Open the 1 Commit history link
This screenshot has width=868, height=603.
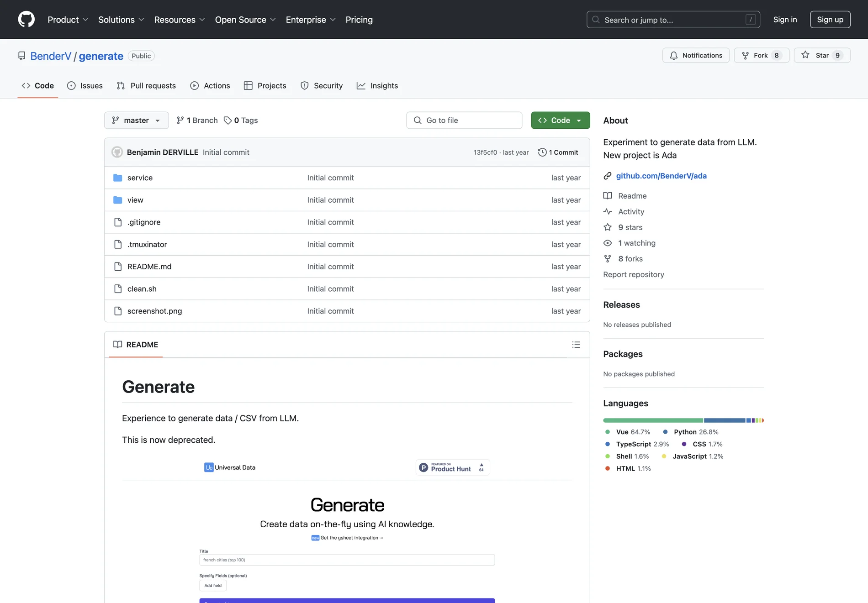(x=558, y=152)
